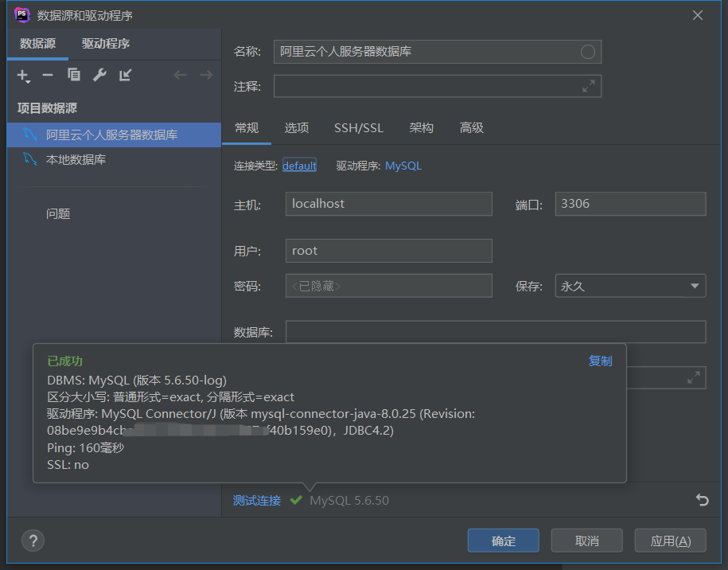This screenshot has height=570, width=728.
Task: Click the 应用(A) button
Action: click(x=671, y=541)
